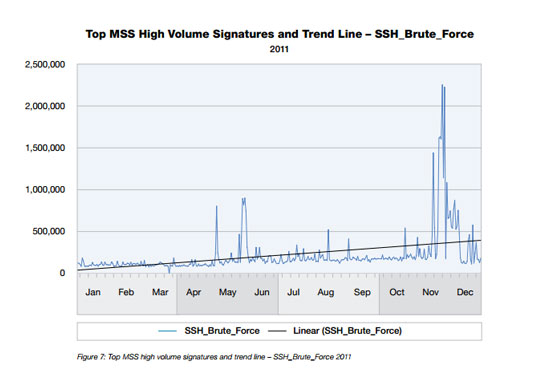Select the Jul month label
535x385 pixels.
click(x=293, y=292)
